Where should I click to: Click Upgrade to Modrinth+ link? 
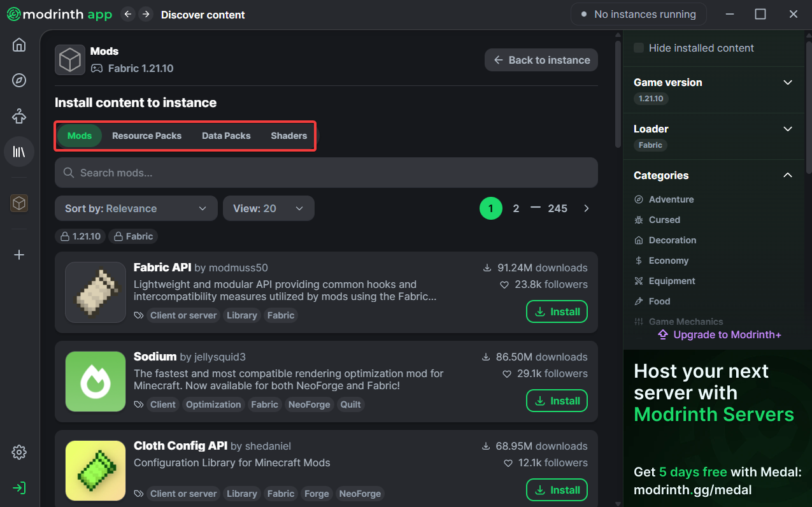pos(720,334)
